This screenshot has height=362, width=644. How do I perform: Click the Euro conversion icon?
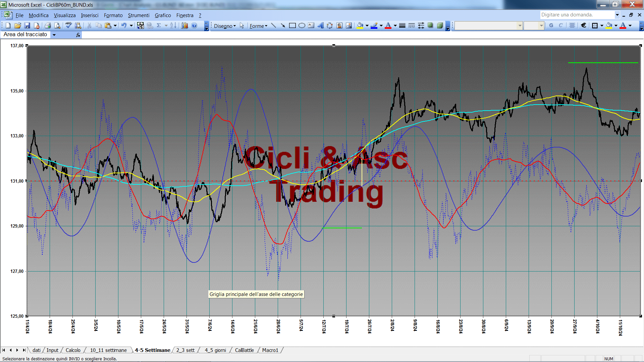pyautogui.click(x=141, y=25)
